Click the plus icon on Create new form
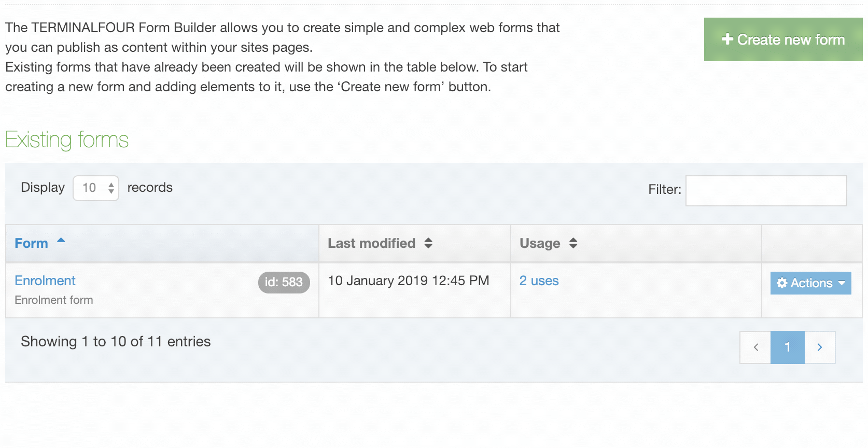The height and width of the screenshot is (448, 868). click(x=727, y=39)
